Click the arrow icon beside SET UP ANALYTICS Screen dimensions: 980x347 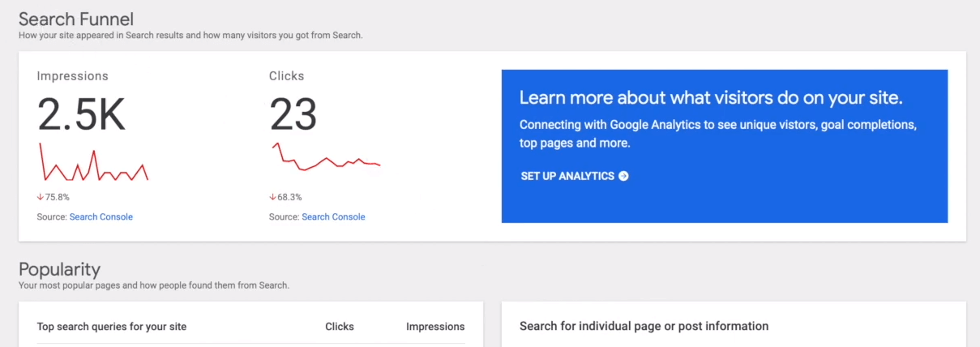pos(623,176)
